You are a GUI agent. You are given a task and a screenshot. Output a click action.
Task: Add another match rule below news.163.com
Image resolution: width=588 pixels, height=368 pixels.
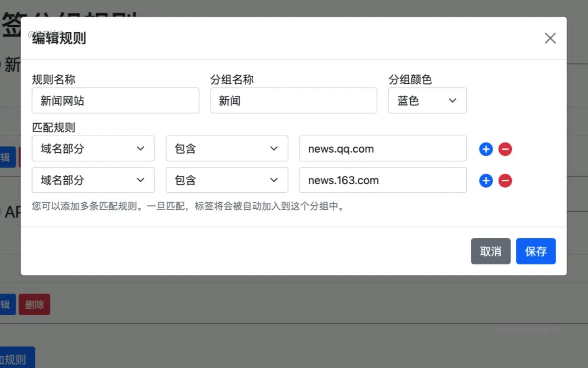[486, 180]
